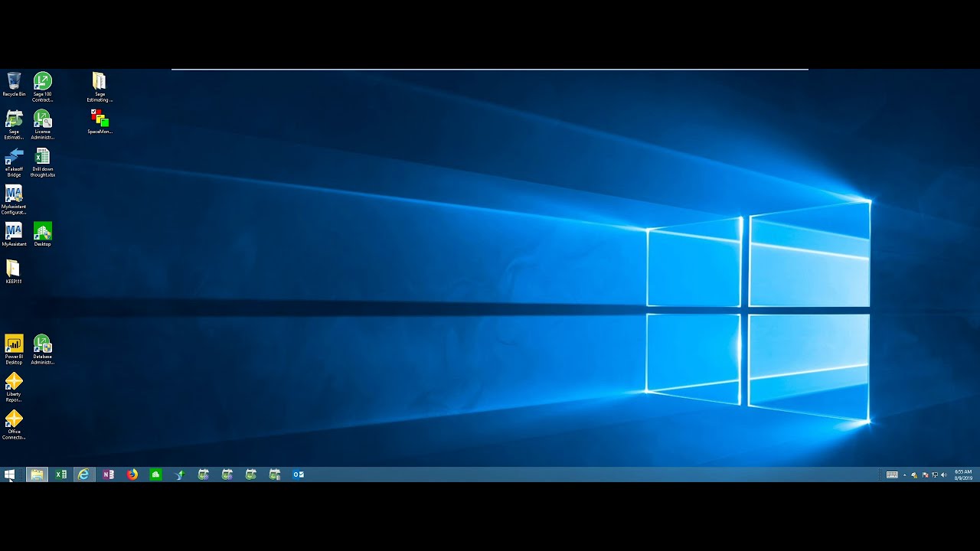Open the Sage Estimating folder on desktop
Screen dimensions: 980x551
(100, 86)
